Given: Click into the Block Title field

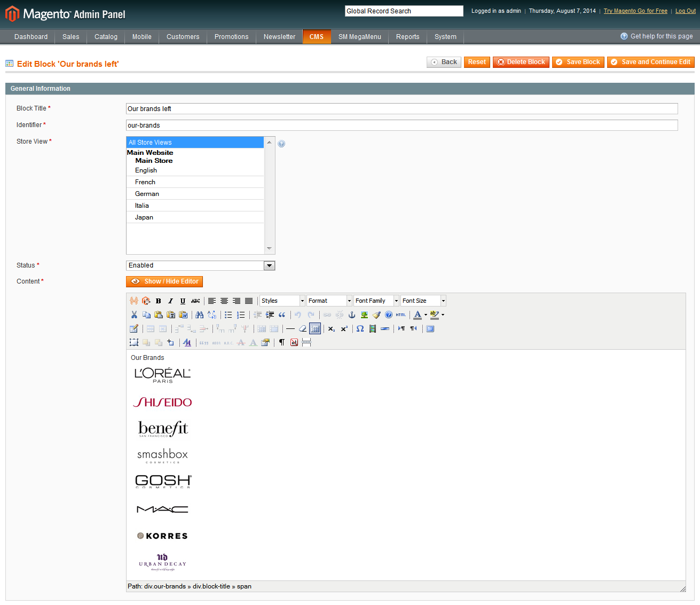Looking at the screenshot, I should tap(402, 109).
